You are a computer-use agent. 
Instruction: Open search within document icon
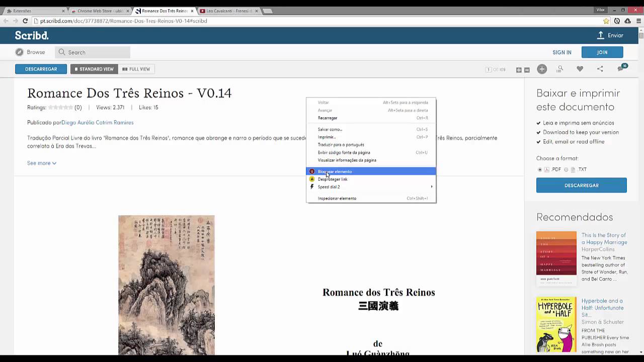[x=559, y=69]
